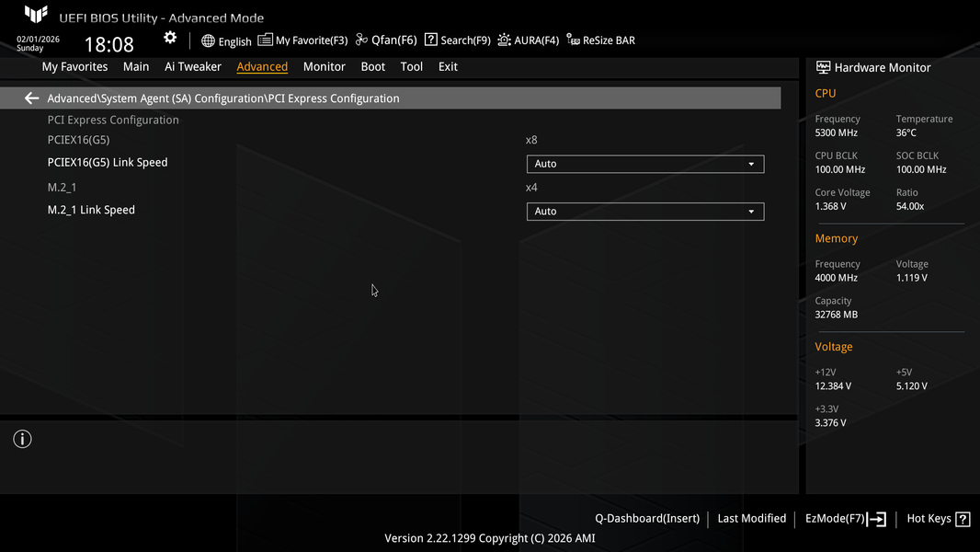Viewport: 980px width, 552px height.
Task: Click the Search(F9) label
Action: (465, 40)
